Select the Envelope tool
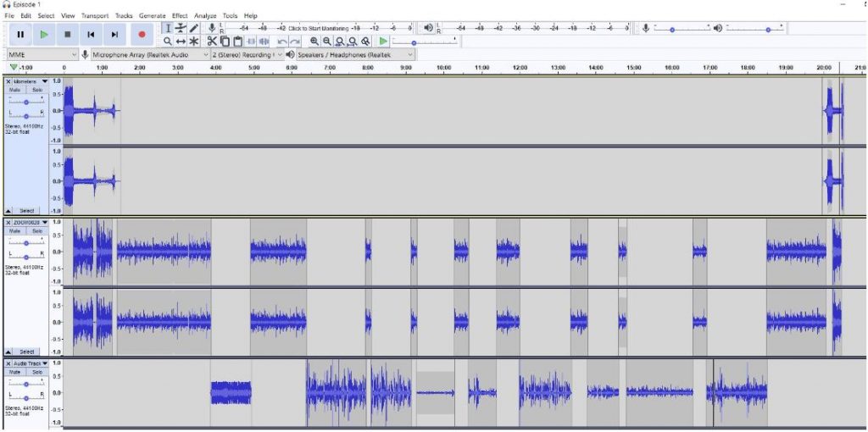 point(181,28)
